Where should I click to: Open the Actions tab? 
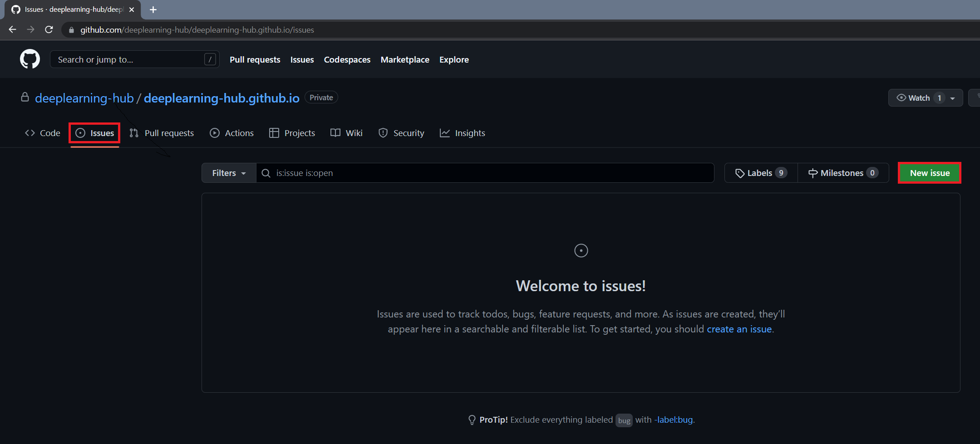tap(231, 133)
